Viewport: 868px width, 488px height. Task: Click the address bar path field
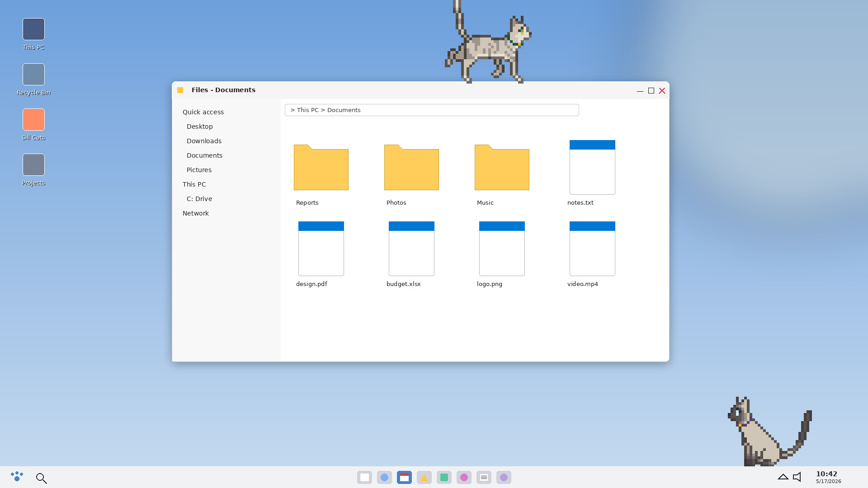(x=432, y=110)
